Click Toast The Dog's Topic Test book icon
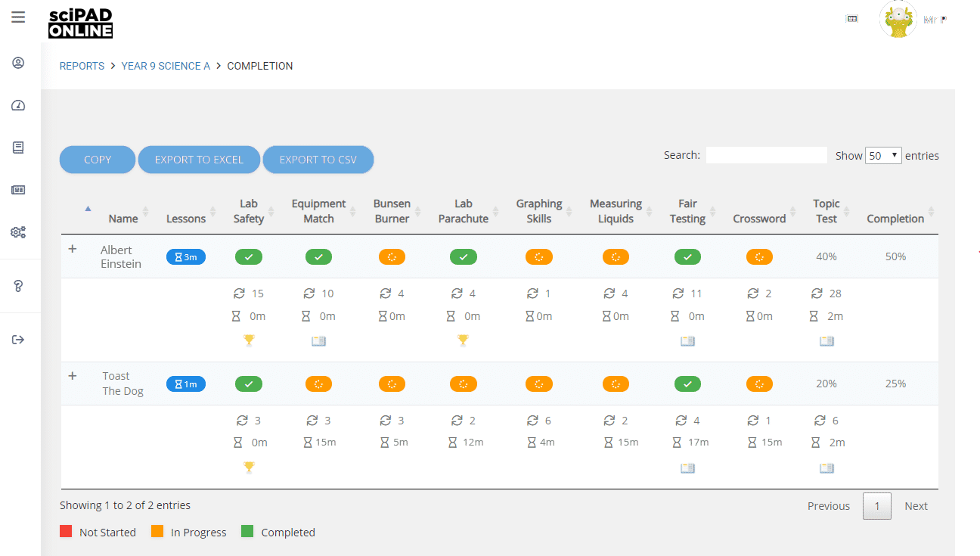The height and width of the screenshot is (556, 980). (826, 468)
